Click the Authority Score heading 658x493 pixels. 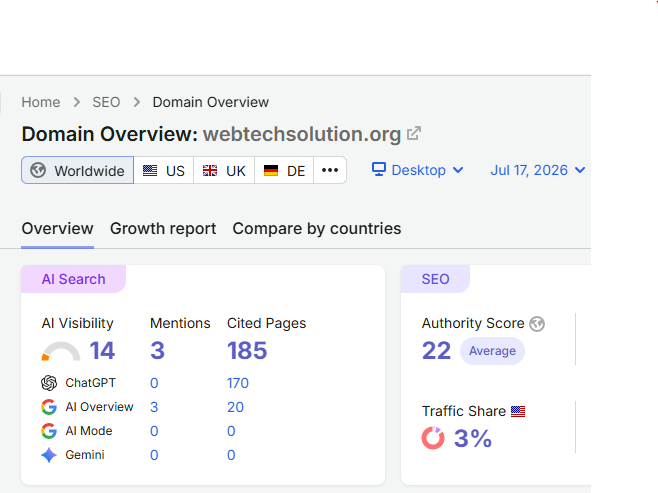tap(473, 323)
